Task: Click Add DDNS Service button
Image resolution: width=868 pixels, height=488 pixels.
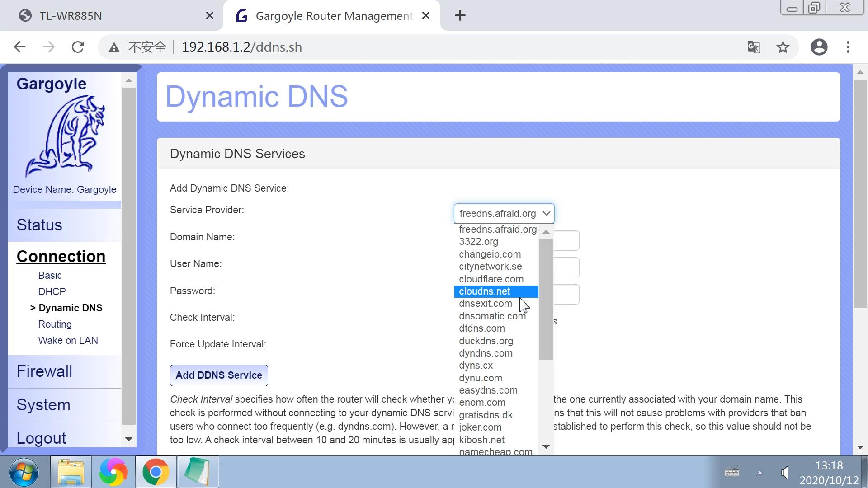Action: point(219,375)
